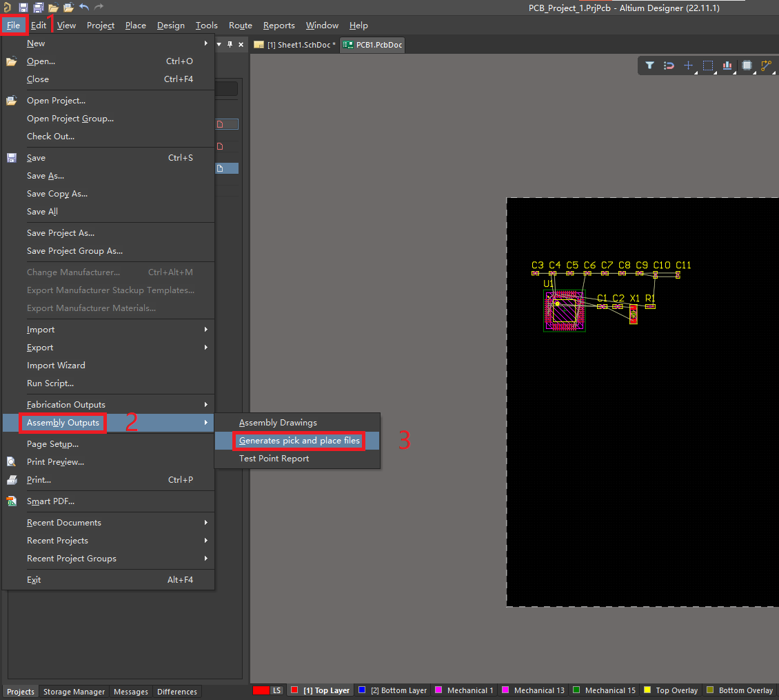
Task: Click the Save All icon in quick access toolbar
Action: pyautogui.click(x=38, y=8)
